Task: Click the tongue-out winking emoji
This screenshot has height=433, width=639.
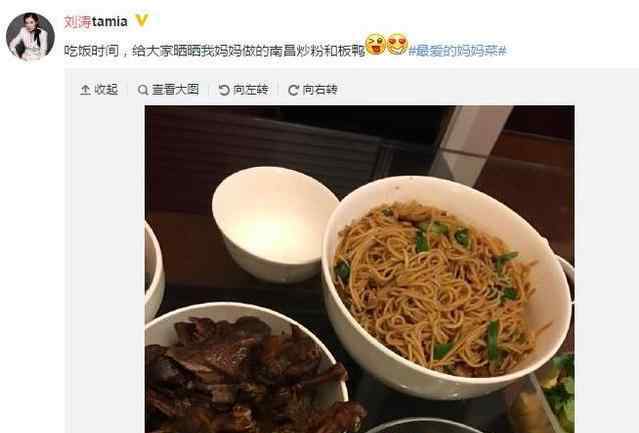Action: [x=376, y=44]
